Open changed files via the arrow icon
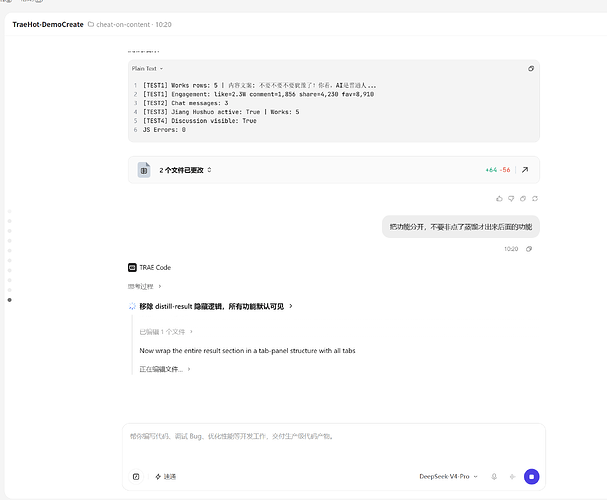 click(525, 170)
